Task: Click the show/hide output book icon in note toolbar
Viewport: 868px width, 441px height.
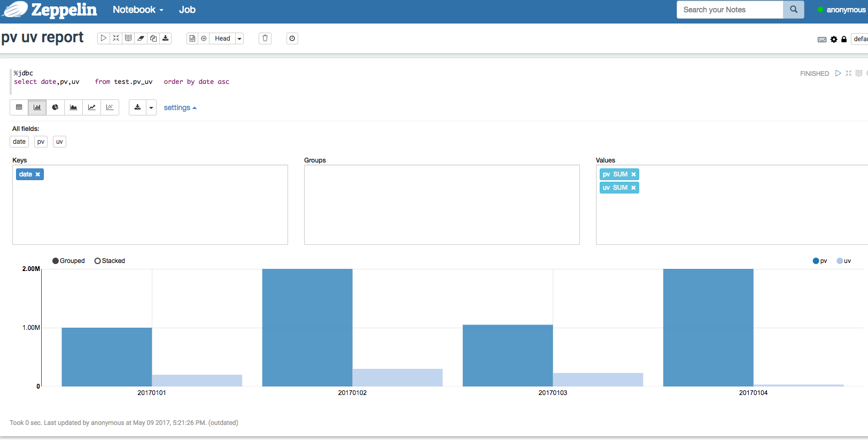Action: click(128, 38)
